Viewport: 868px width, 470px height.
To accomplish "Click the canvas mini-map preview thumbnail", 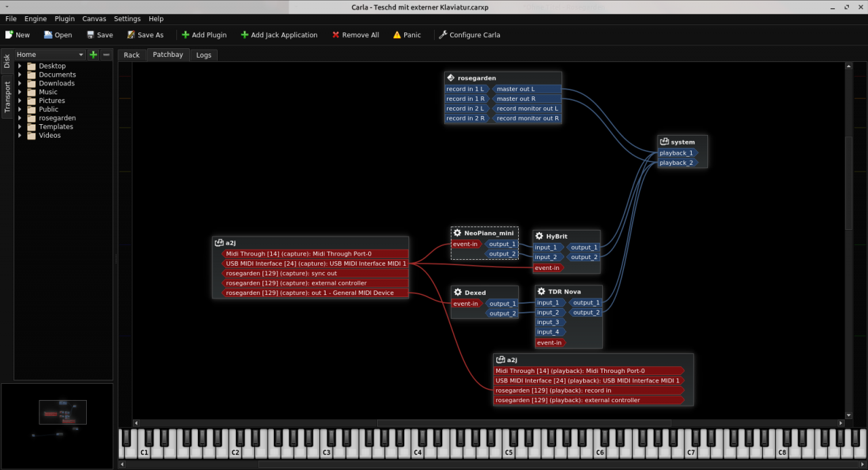I will pyautogui.click(x=57, y=426).
